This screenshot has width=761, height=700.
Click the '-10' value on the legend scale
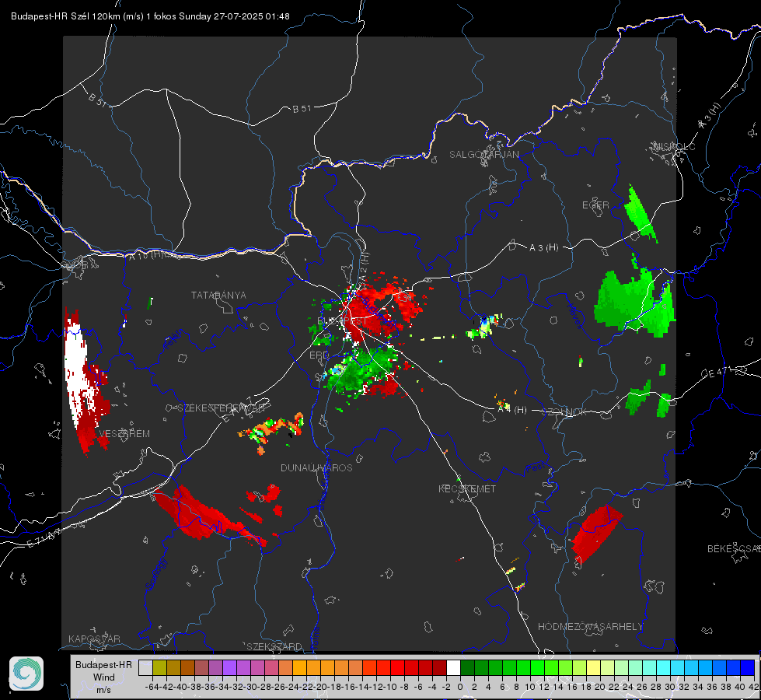coord(390,687)
